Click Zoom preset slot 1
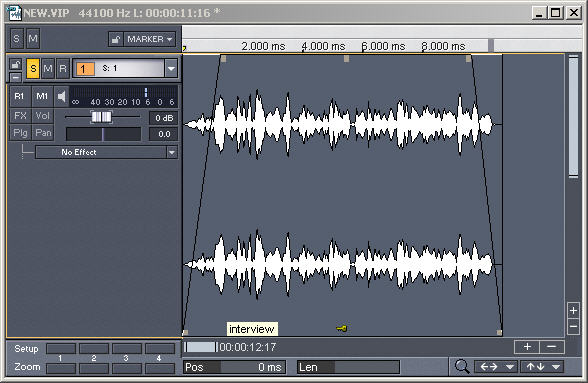Image resolution: width=588 pixels, height=383 pixels. (x=61, y=368)
